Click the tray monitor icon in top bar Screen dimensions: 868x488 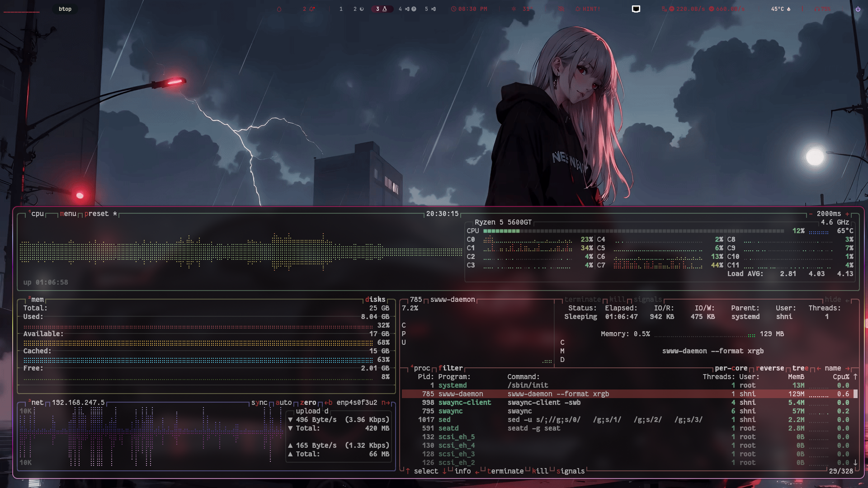point(636,9)
